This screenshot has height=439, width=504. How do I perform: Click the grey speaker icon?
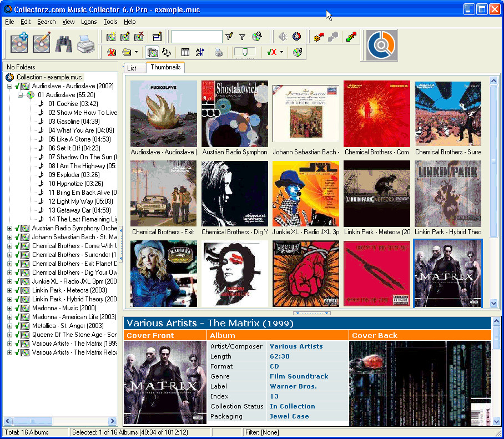pyautogui.click(x=283, y=36)
